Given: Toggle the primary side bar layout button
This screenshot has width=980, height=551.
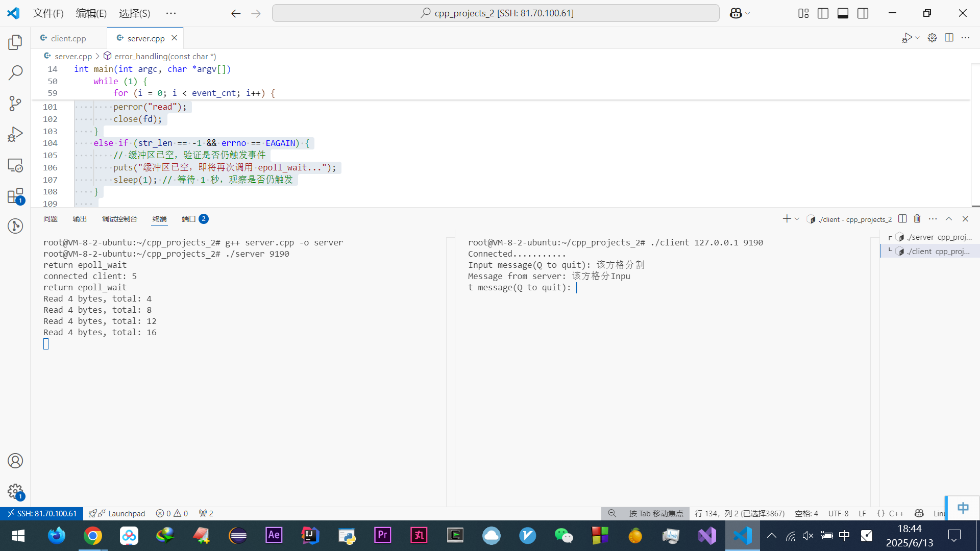Looking at the screenshot, I should coord(823,13).
